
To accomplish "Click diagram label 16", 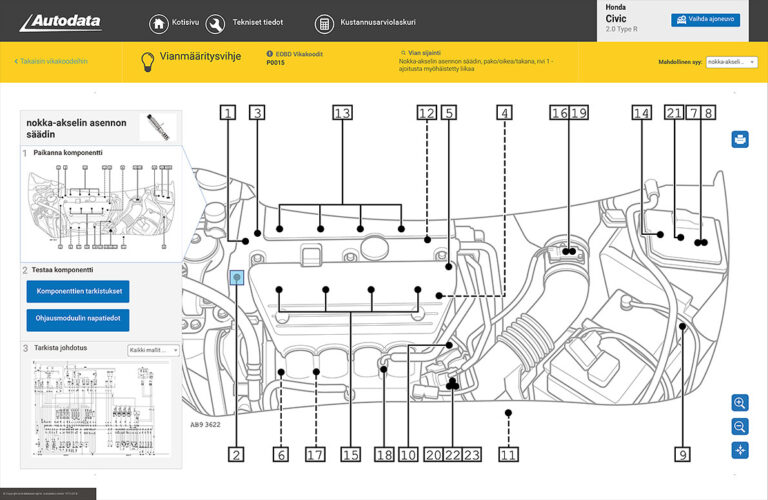I will pyautogui.click(x=559, y=113).
